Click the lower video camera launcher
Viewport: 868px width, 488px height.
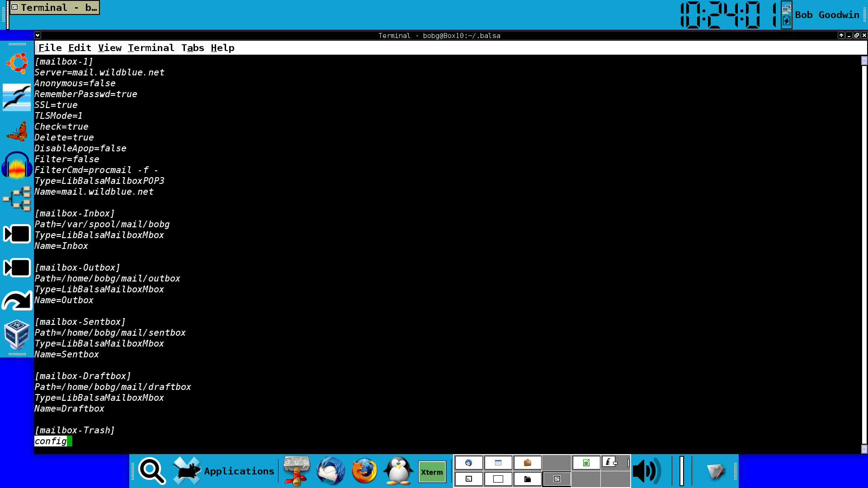[x=17, y=267]
